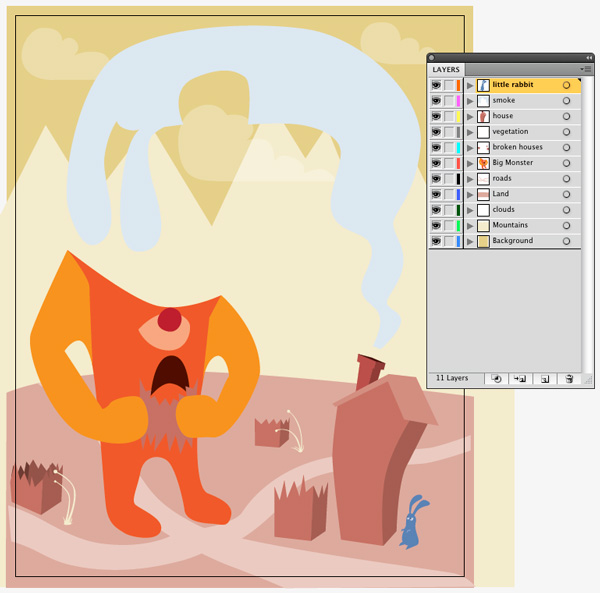Click target circle of roads layer

tap(566, 179)
